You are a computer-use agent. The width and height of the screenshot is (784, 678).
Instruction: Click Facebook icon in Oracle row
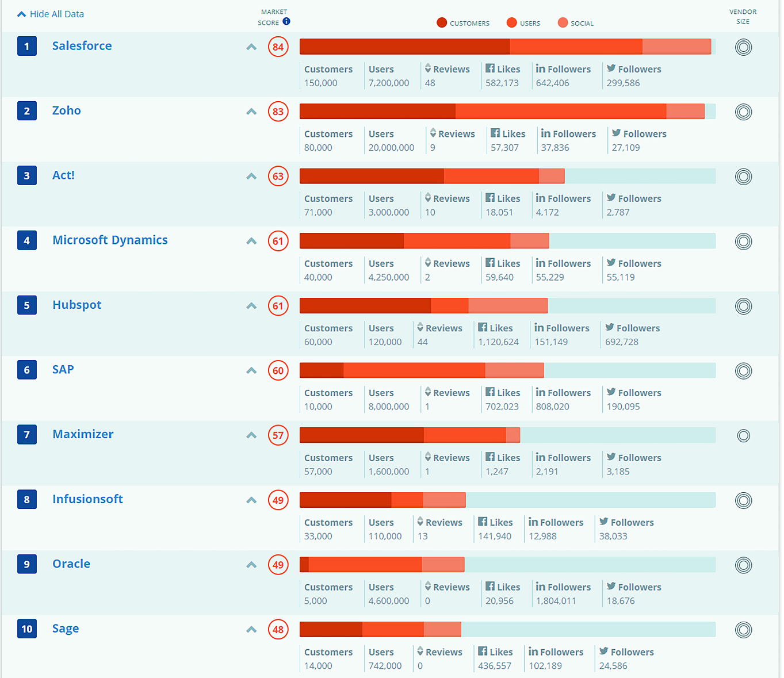[490, 586]
